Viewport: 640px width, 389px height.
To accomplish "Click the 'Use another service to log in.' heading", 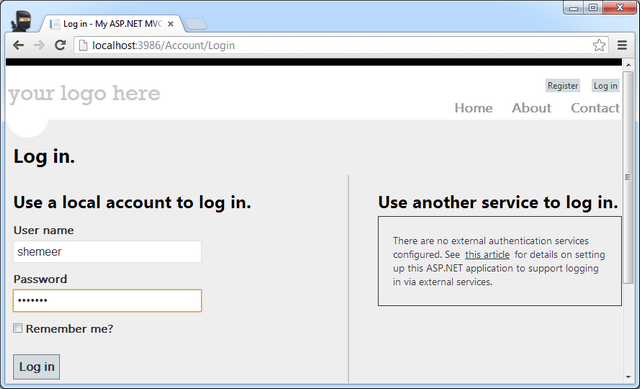I will tap(498, 202).
